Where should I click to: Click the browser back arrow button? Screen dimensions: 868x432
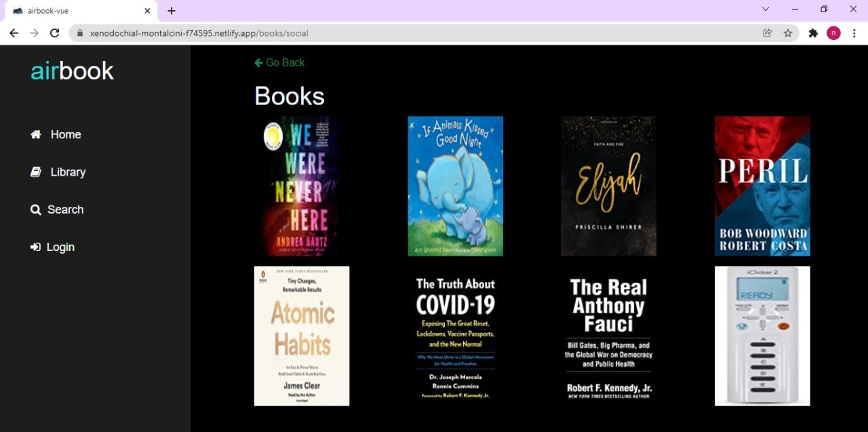[14, 33]
